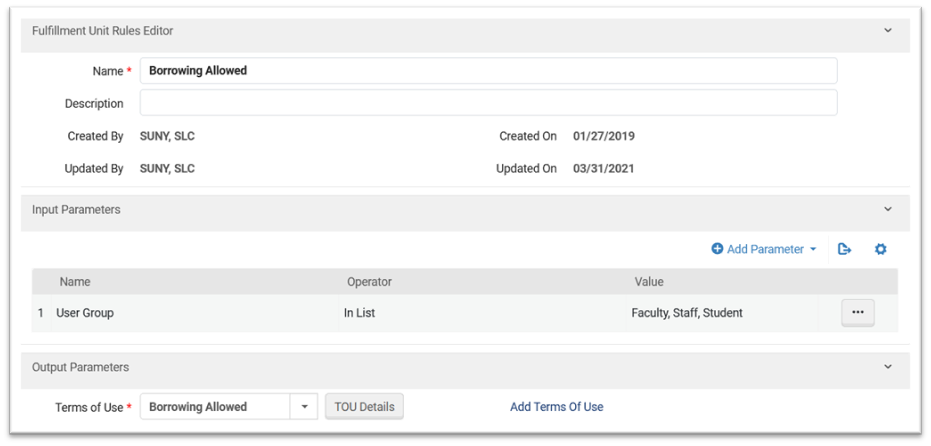The image size is (931, 446).
Task: Open the table settings gear icon
Action: [880, 249]
